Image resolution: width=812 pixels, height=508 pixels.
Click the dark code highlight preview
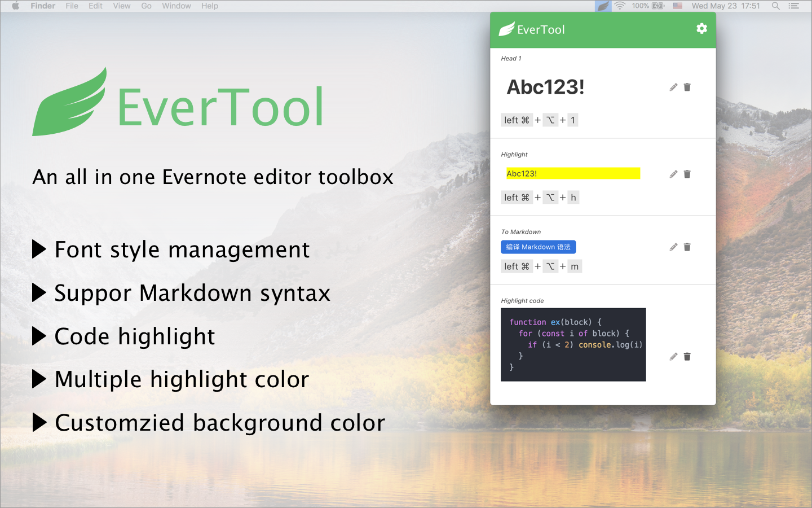pos(573,344)
